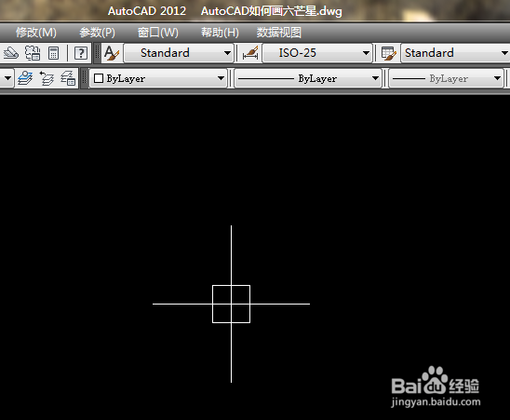Open the 修改(M) menu
The width and height of the screenshot is (510, 420).
click(x=36, y=33)
